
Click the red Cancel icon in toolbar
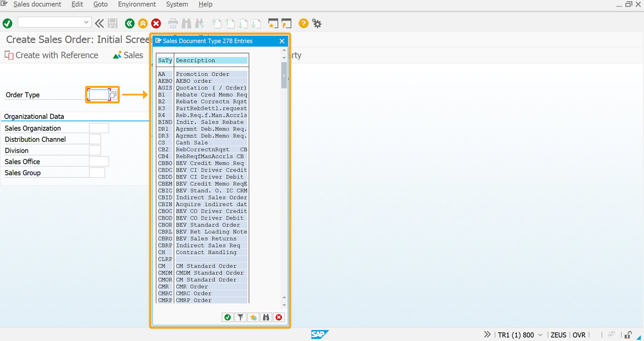pyautogui.click(x=156, y=23)
